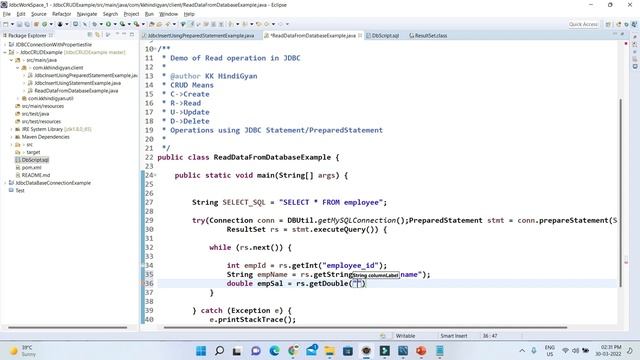
Task: Maximize the Package Explorer view
Action: (132, 35)
